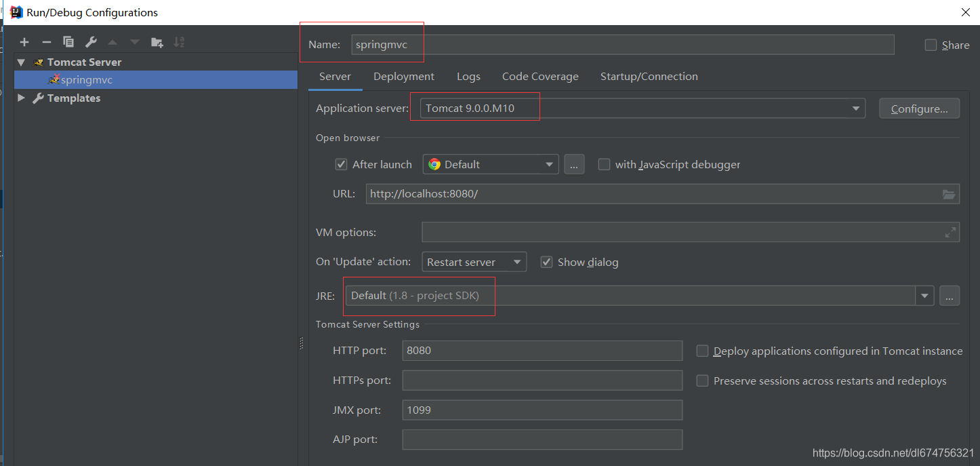Move configuration down with the down arrow
Image resolution: width=980 pixels, height=466 pixels.
coord(135,42)
